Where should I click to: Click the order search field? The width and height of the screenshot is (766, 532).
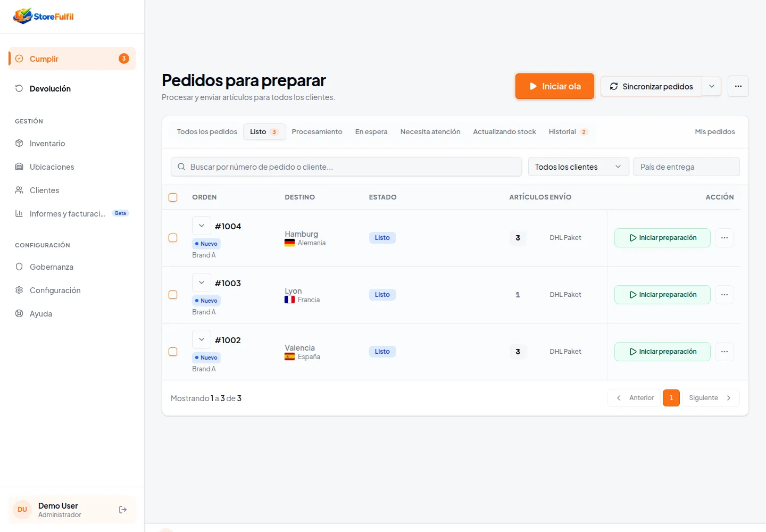tap(346, 167)
